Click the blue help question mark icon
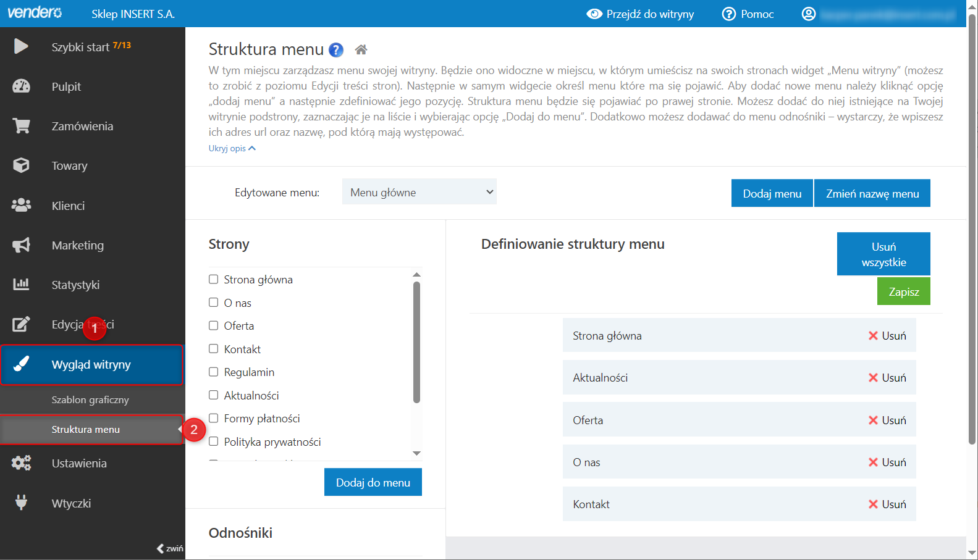 click(x=336, y=50)
